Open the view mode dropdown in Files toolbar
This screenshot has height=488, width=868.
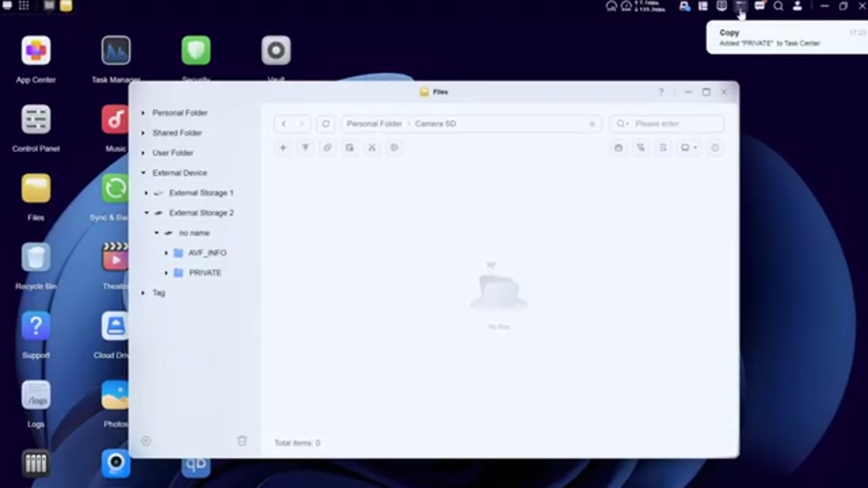click(689, 148)
